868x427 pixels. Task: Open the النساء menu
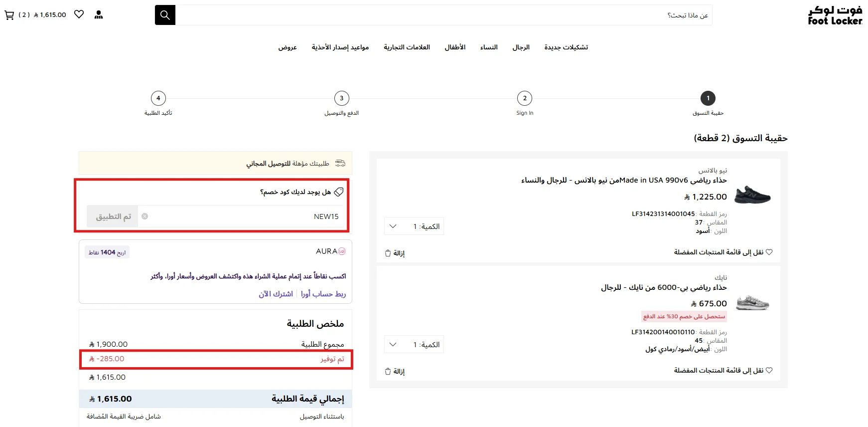tap(489, 47)
